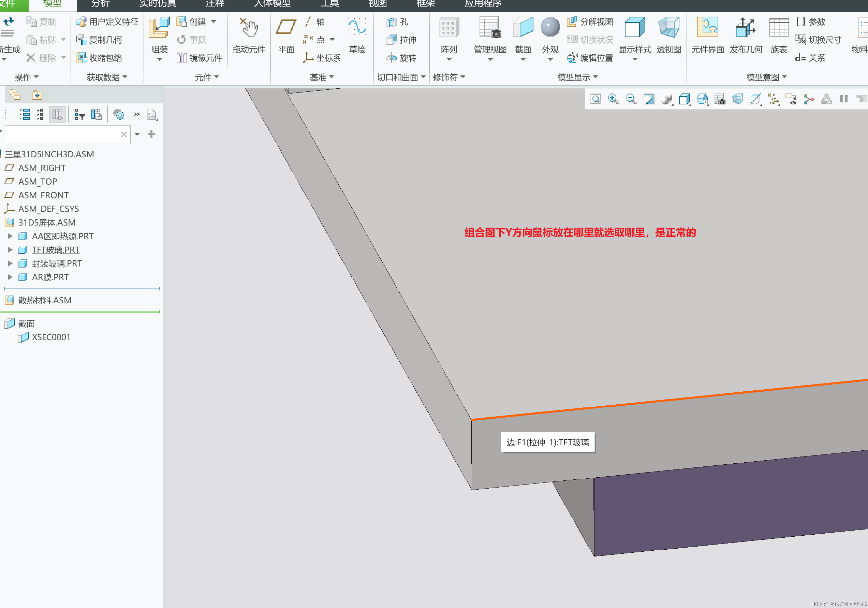Toggle datum point display in view toolbar
The width and height of the screenshot is (868, 608).
(x=773, y=99)
